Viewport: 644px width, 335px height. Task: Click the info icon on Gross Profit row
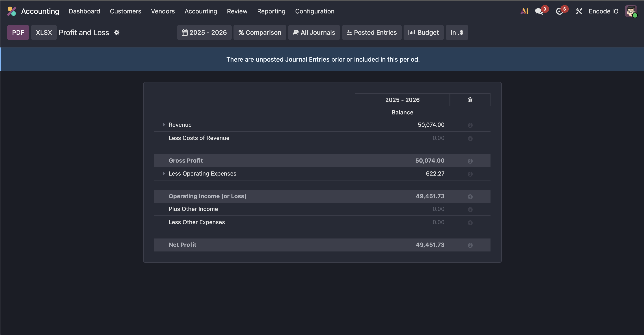pos(470,161)
